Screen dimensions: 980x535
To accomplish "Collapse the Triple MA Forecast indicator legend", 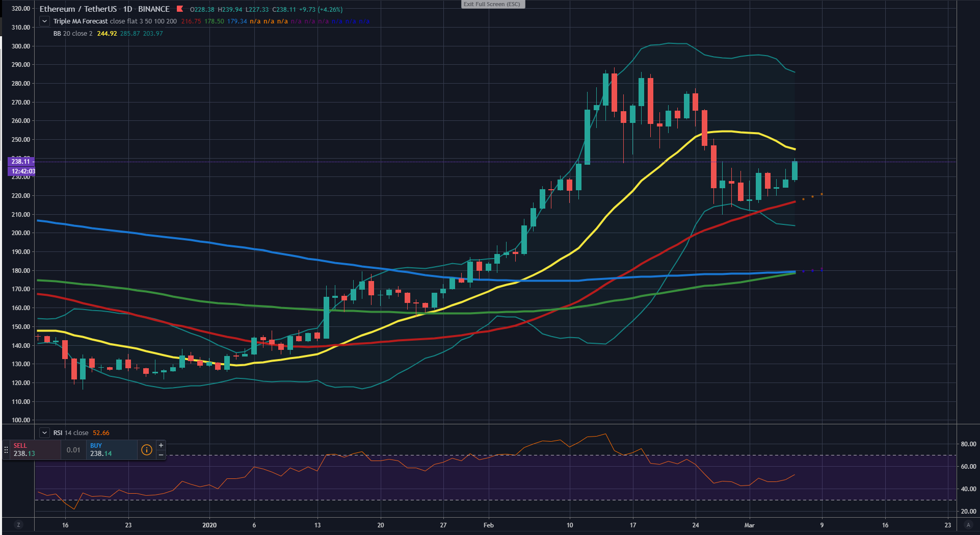I will point(45,21).
